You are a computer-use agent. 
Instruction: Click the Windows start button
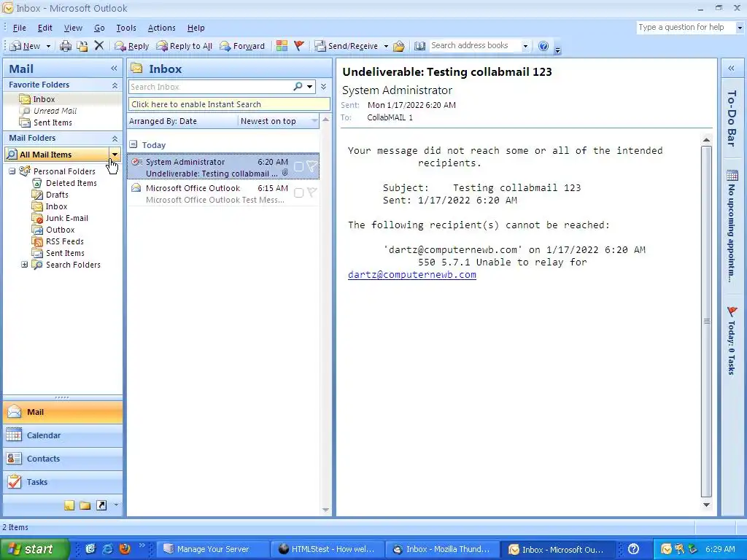coord(35,549)
